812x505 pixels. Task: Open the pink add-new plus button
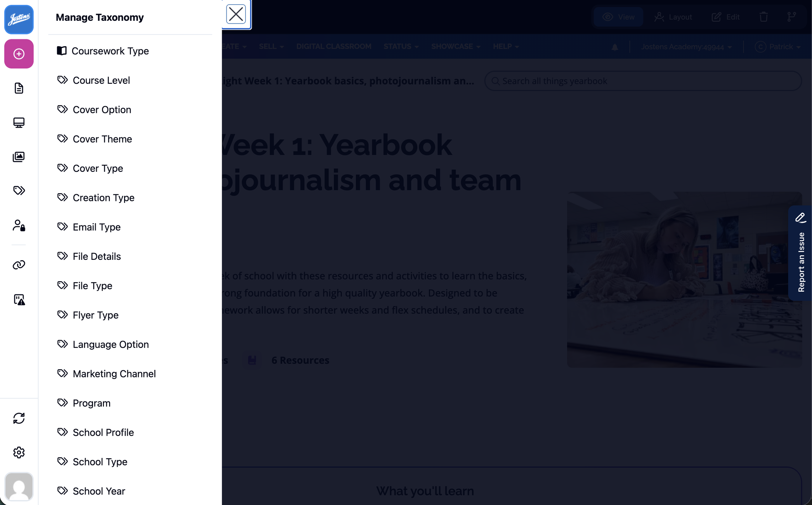[x=19, y=54]
